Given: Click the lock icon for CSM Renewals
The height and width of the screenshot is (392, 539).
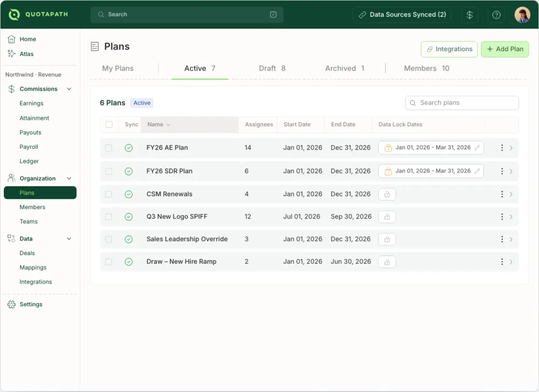Looking at the screenshot, I should click(x=387, y=194).
